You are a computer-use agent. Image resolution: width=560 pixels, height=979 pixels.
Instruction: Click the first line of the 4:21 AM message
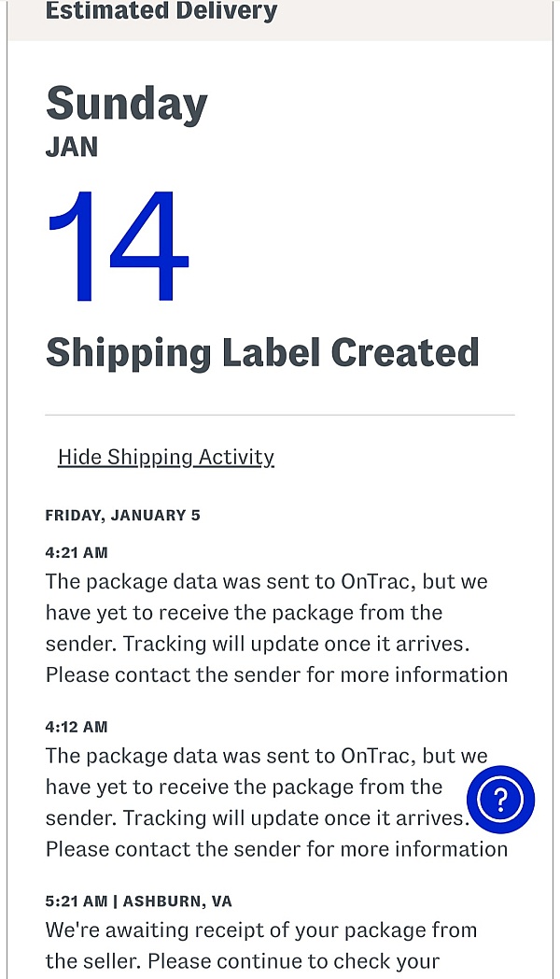[266, 582]
